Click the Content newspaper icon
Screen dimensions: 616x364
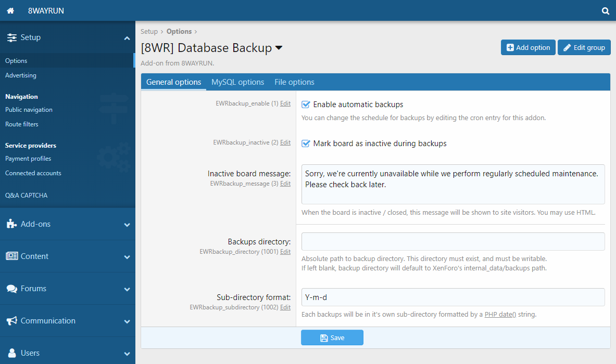pos(11,256)
